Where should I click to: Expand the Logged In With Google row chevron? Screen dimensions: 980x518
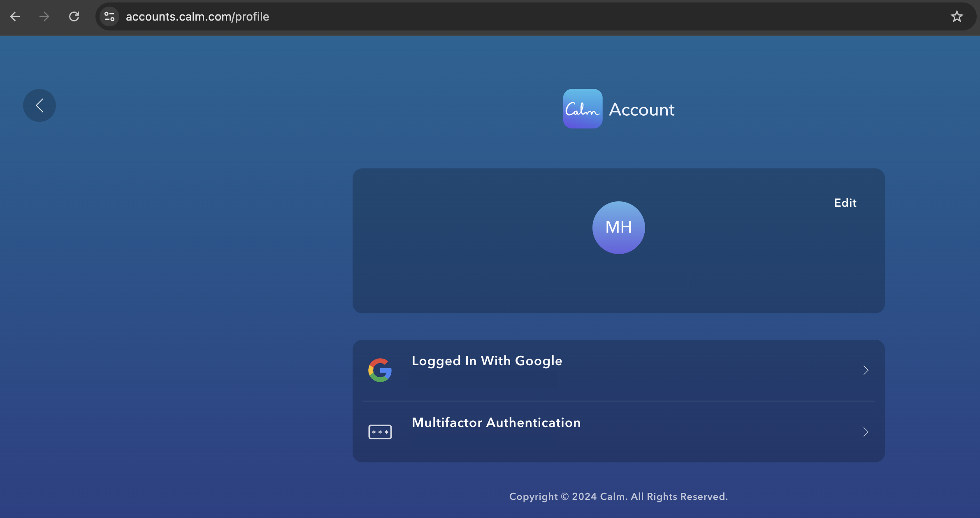click(866, 370)
